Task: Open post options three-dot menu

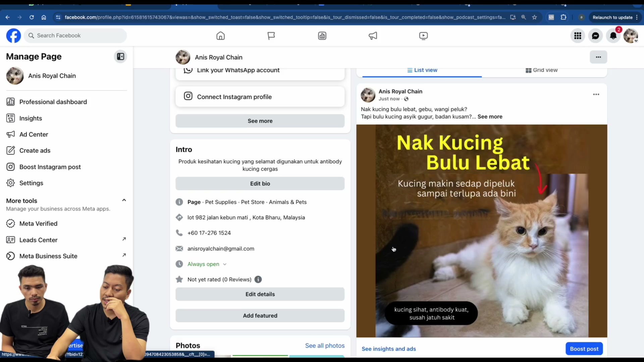Action: [596, 95]
